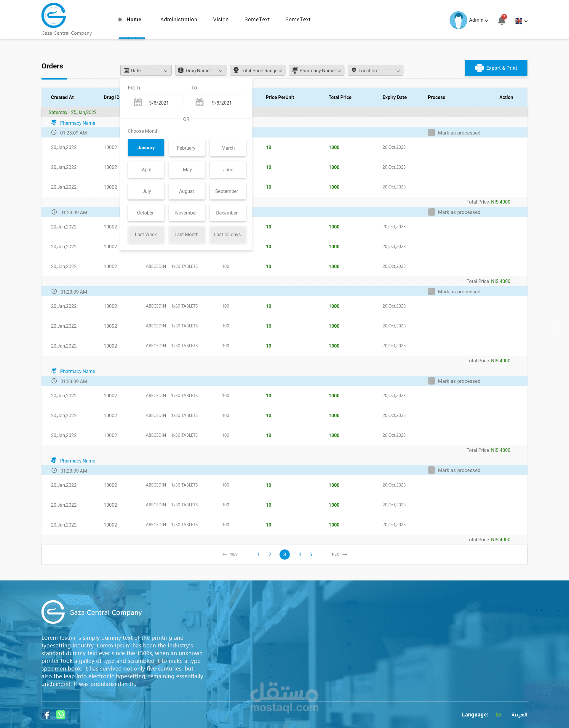Click the Export & Print button
This screenshot has width=569, height=728.
point(496,68)
